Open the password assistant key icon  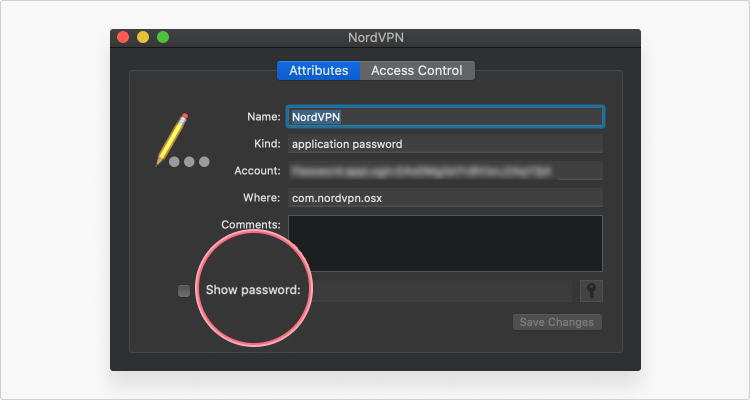tap(591, 291)
